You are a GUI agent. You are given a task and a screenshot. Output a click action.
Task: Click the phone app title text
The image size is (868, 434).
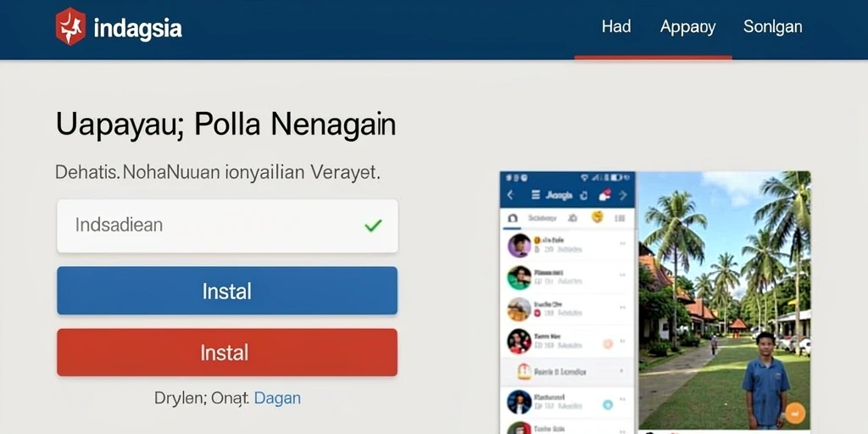pos(559,195)
